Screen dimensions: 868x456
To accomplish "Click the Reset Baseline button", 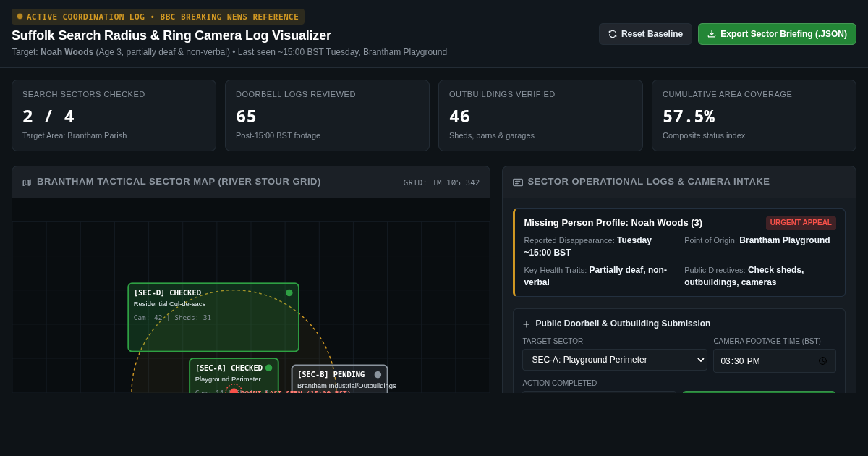I will coord(645,34).
